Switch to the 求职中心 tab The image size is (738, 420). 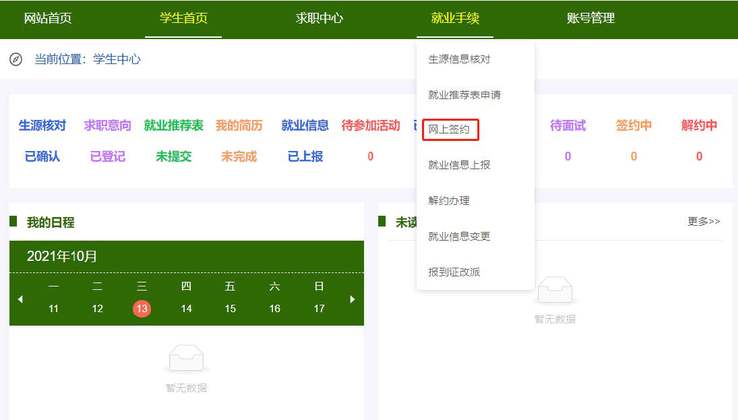(x=320, y=18)
